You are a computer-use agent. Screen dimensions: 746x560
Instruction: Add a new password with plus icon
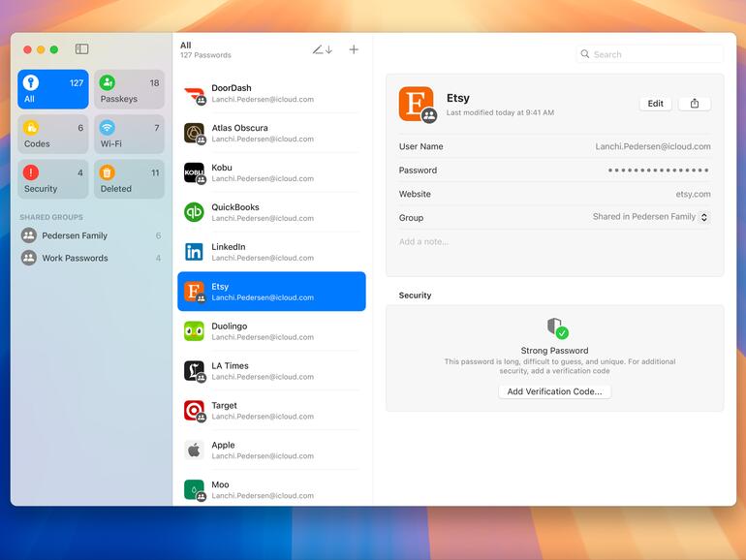[x=354, y=49]
